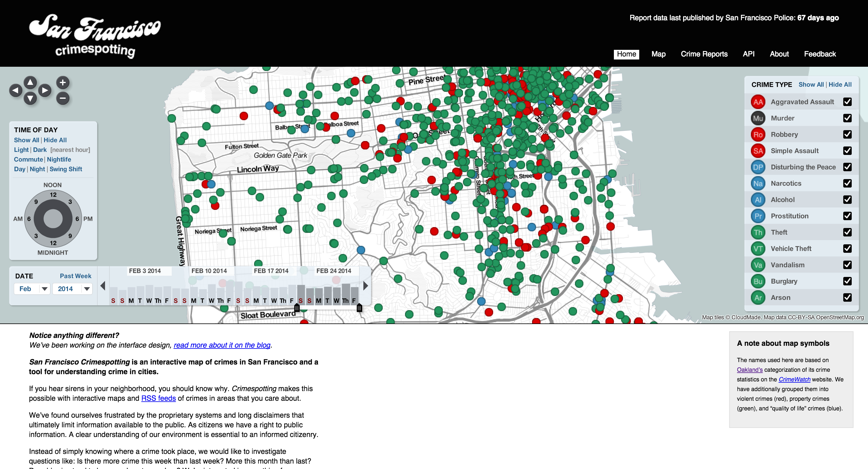868x469 pixels.
Task: Click the right date range slider handle
Action: tap(359, 307)
